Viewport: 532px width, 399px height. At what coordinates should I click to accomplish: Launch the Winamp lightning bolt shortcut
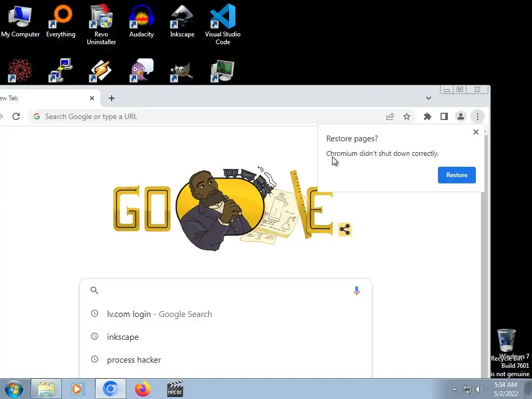(x=101, y=71)
